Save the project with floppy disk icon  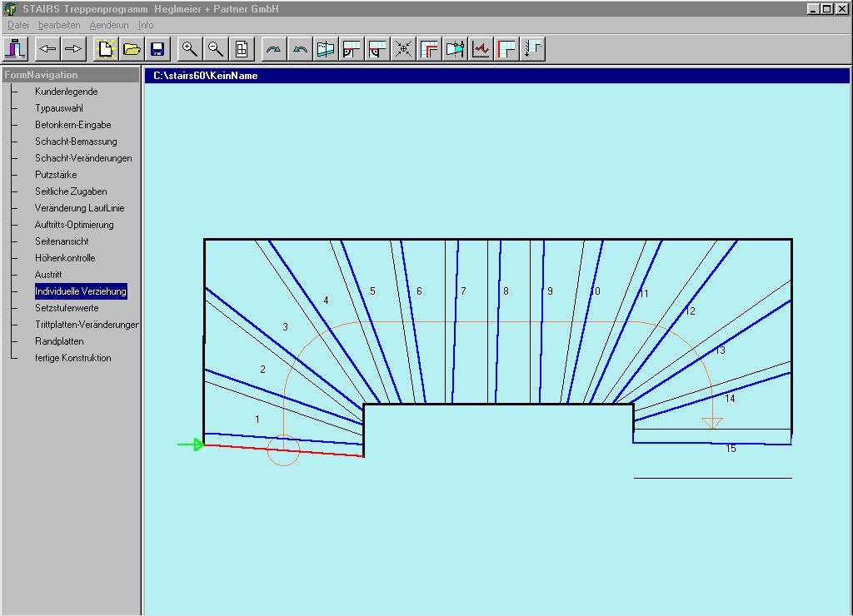[x=157, y=49]
